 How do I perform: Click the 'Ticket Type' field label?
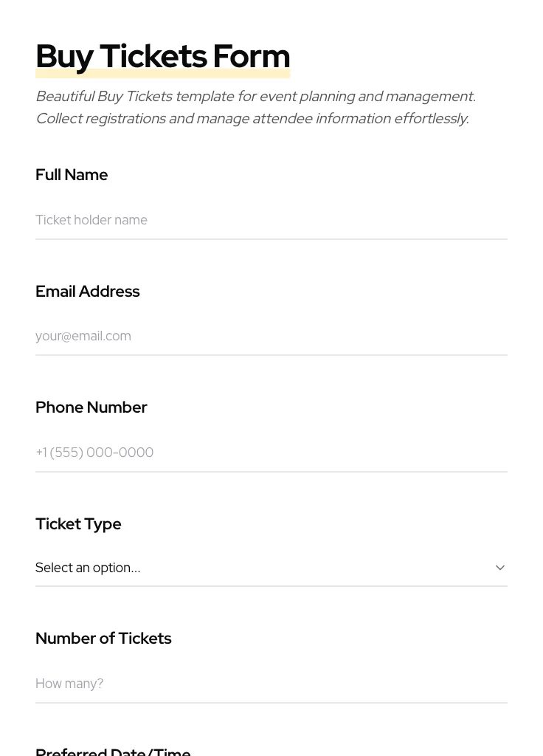(x=78, y=524)
